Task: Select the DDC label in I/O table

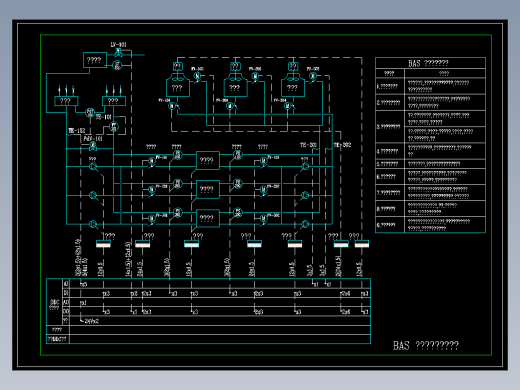Action: tap(54, 302)
